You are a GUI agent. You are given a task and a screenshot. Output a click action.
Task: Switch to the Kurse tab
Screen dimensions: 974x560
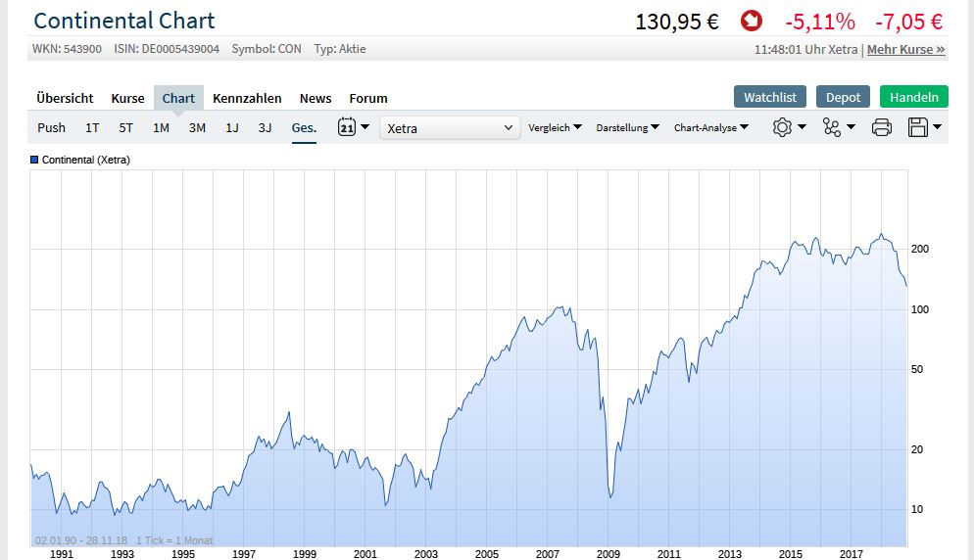128,98
